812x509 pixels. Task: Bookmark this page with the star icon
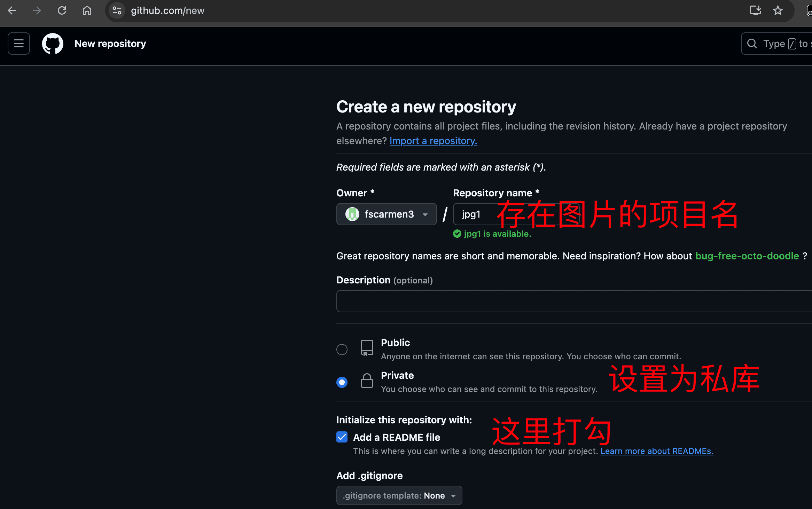[778, 10]
